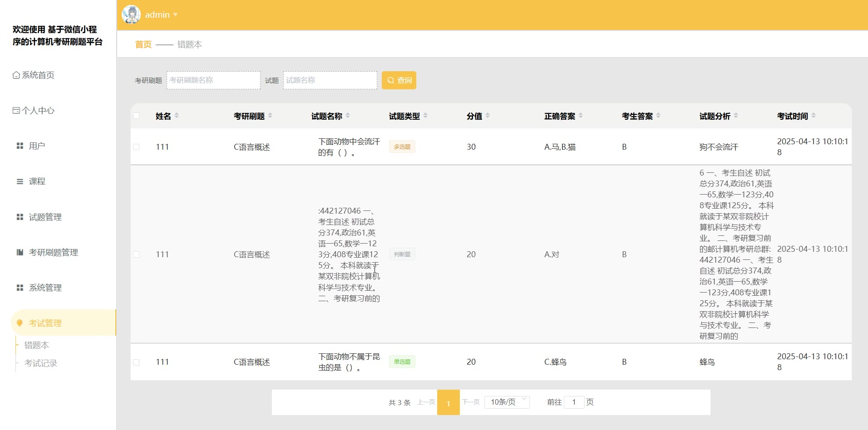Click the 用户 grid icon
Viewport: 868px width, 430px height.
pyautogui.click(x=20, y=146)
